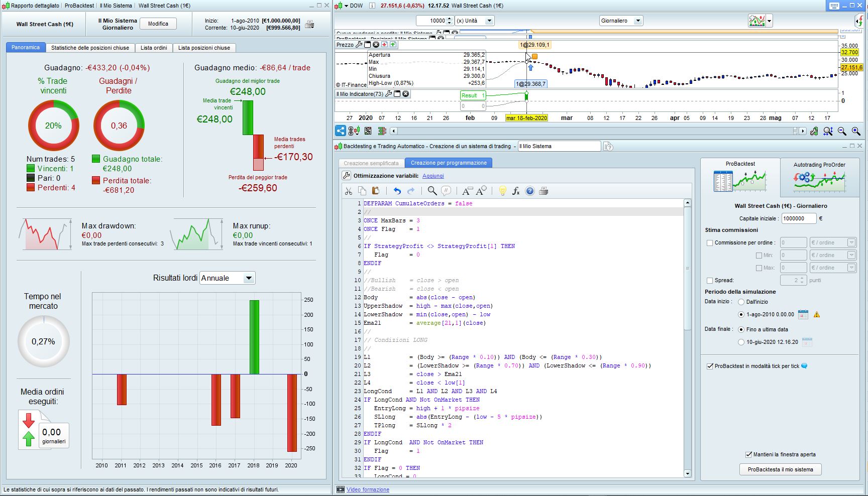
Task: Enable the Commissione per ordine checkbox
Action: click(710, 243)
